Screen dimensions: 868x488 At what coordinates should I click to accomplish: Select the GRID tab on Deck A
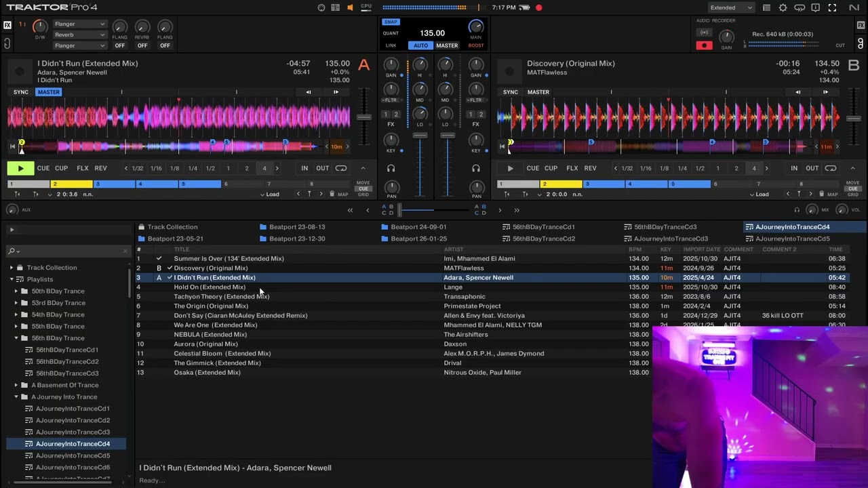coord(363,195)
